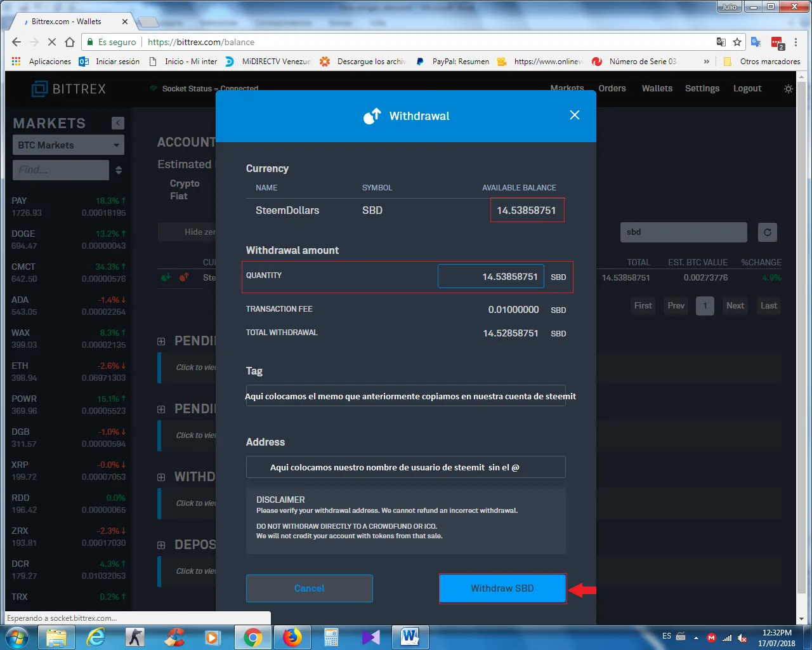Open Windows Explorer from taskbar
The height and width of the screenshot is (650, 812).
point(56,637)
